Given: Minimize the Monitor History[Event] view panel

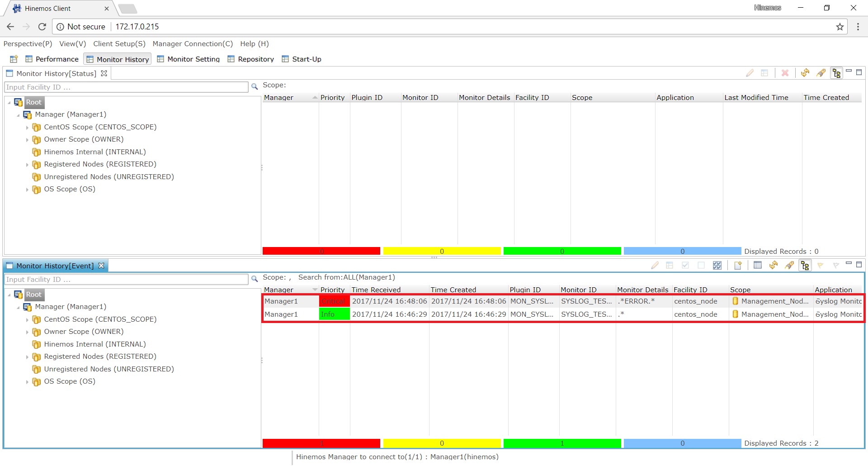Looking at the screenshot, I should [849, 263].
